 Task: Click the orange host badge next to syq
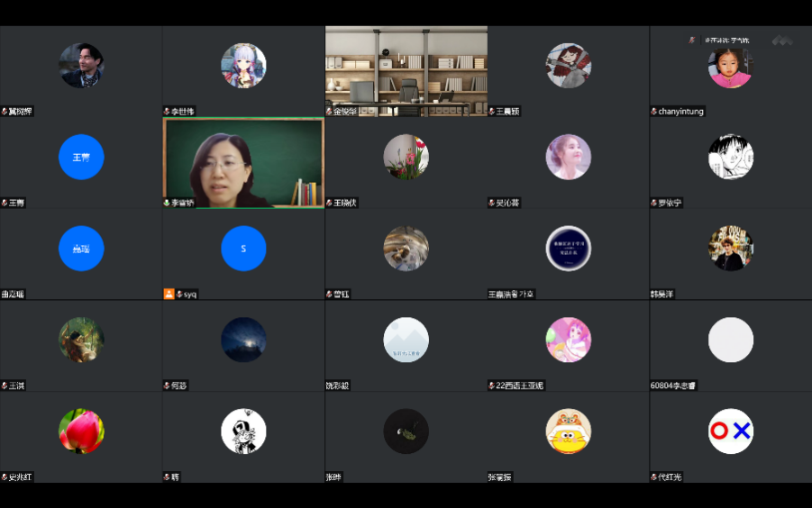pos(168,294)
